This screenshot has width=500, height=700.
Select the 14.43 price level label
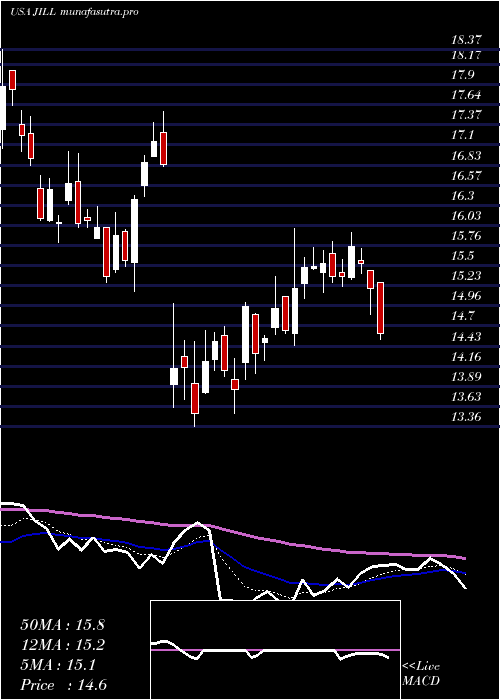coord(466,337)
